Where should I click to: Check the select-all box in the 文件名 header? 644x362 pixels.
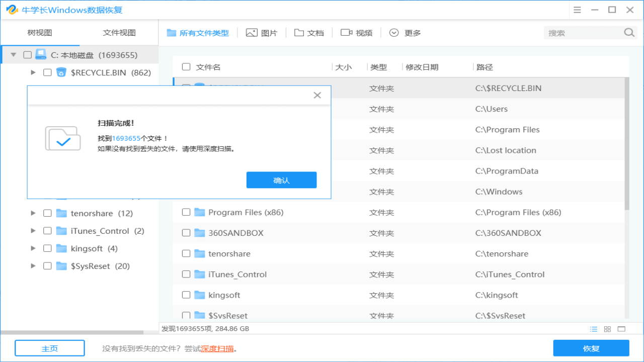click(186, 66)
